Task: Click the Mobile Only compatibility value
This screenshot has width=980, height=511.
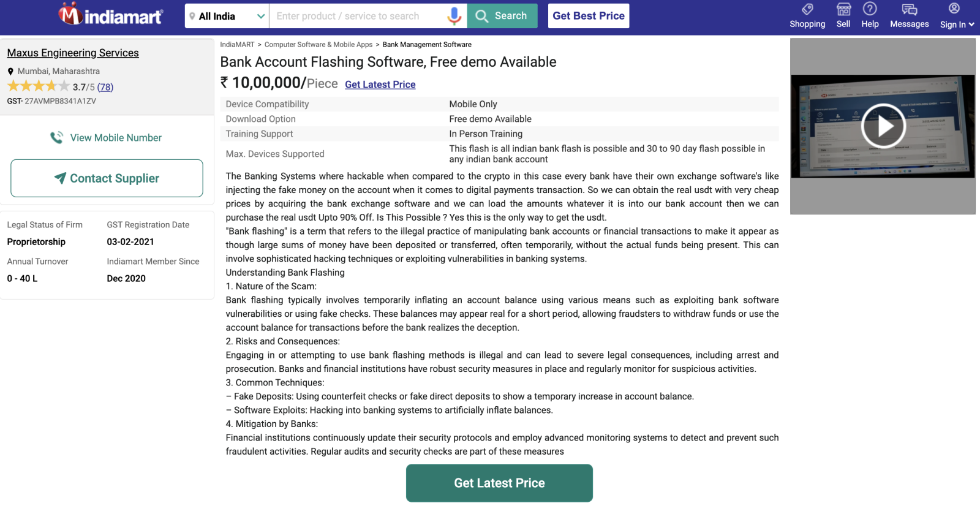Action: (x=473, y=104)
